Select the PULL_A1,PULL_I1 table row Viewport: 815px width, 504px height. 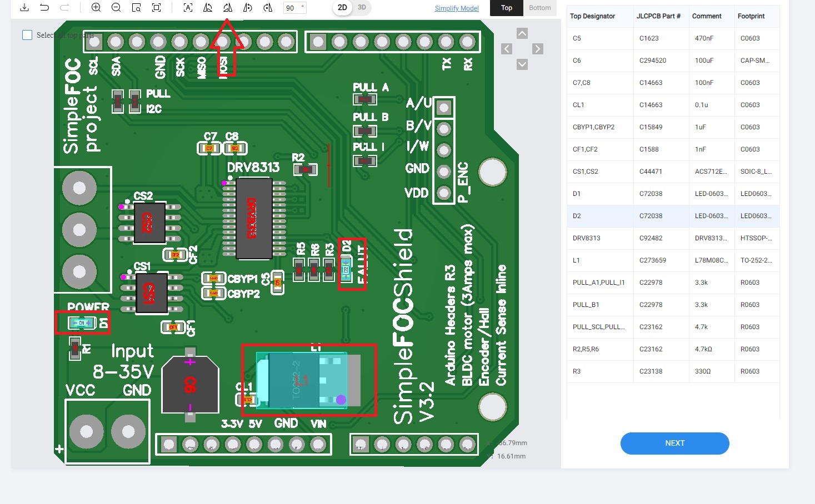(x=673, y=283)
